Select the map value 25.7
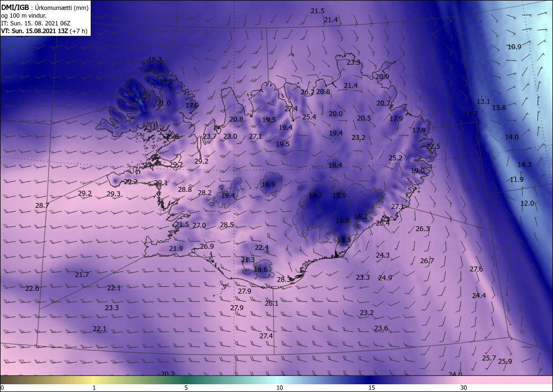553x392 pixels. (x=489, y=358)
